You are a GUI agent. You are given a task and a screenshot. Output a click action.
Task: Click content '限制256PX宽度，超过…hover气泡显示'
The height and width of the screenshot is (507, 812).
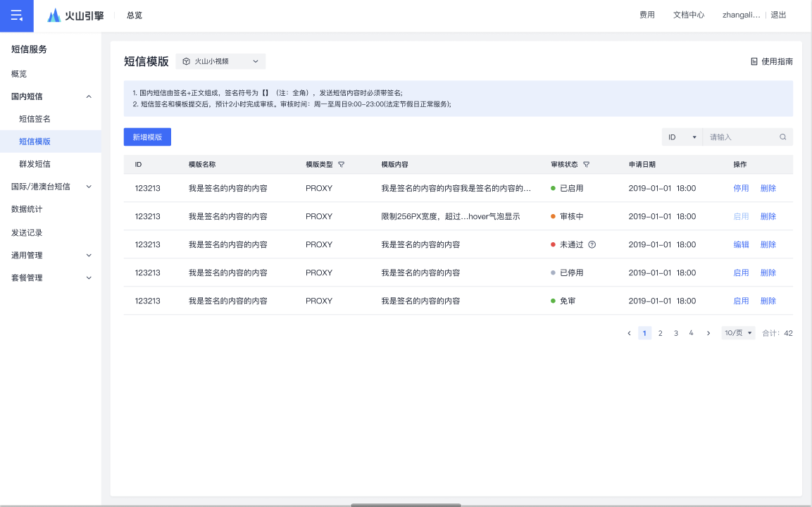pos(451,216)
